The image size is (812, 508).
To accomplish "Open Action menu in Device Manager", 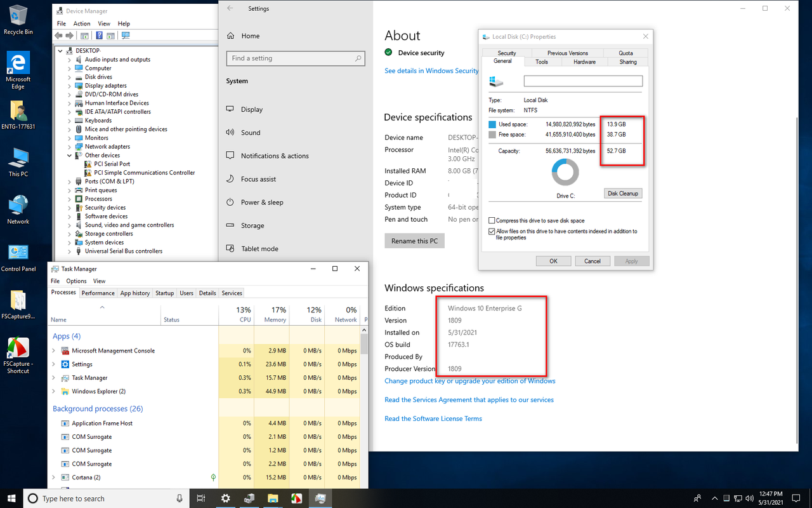I will tap(82, 23).
